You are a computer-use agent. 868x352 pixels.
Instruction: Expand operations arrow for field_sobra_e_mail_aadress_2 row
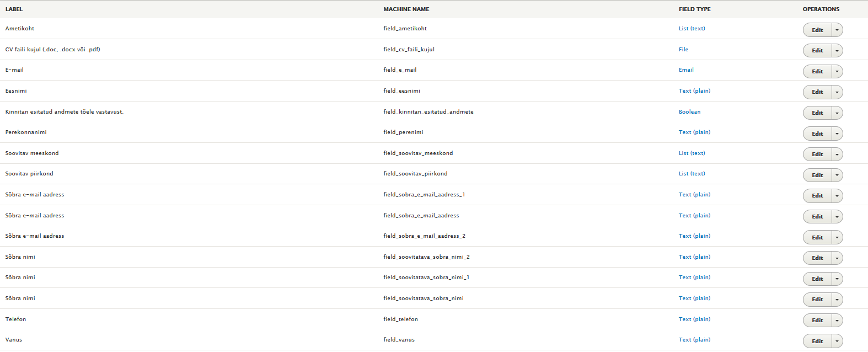(837, 237)
